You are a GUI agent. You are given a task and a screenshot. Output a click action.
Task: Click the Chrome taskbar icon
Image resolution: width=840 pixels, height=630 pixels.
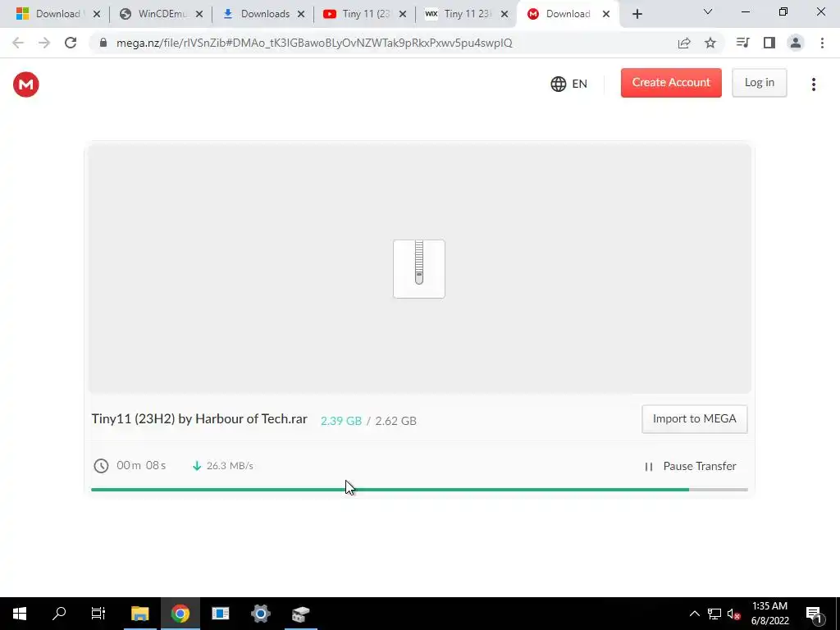[180, 614]
